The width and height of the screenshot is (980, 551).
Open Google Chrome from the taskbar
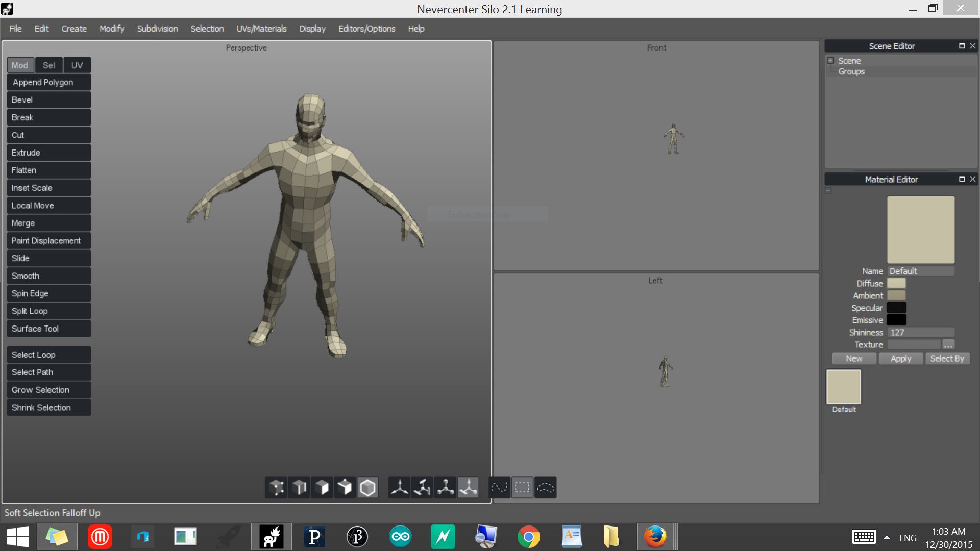click(529, 537)
